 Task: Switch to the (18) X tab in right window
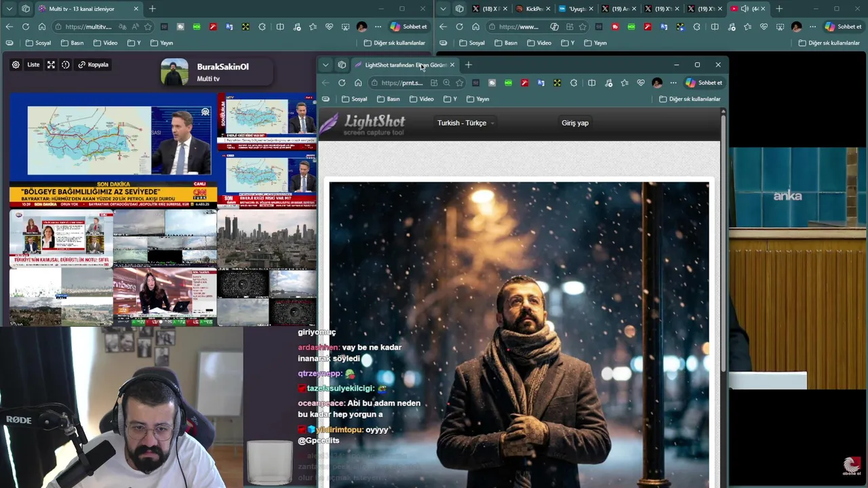click(x=491, y=9)
